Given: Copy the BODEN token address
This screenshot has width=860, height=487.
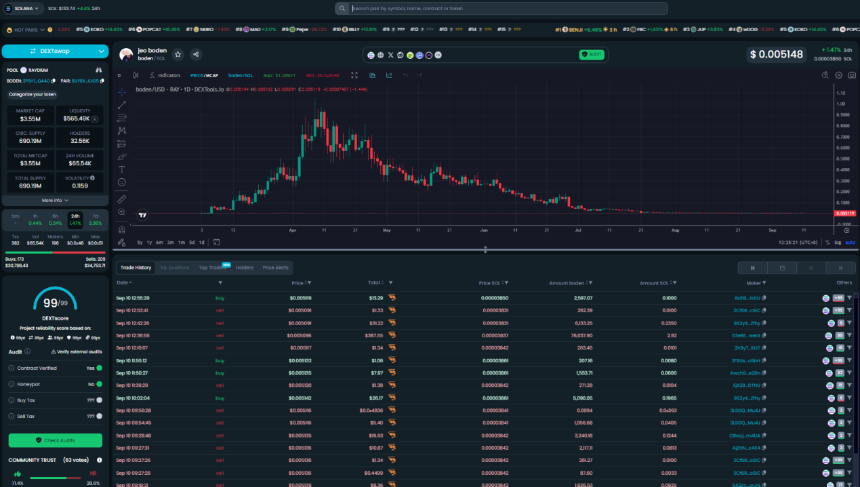Looking at the screenshot, I should (53, 81).
